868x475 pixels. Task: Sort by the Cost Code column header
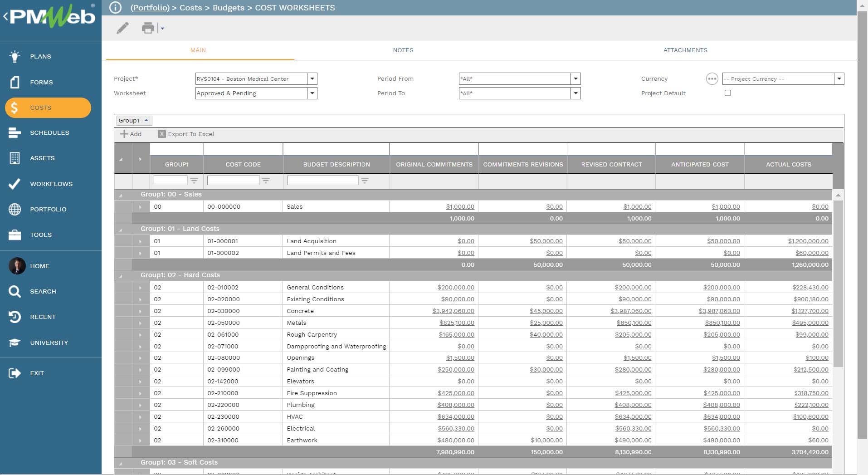coord(243,164)
